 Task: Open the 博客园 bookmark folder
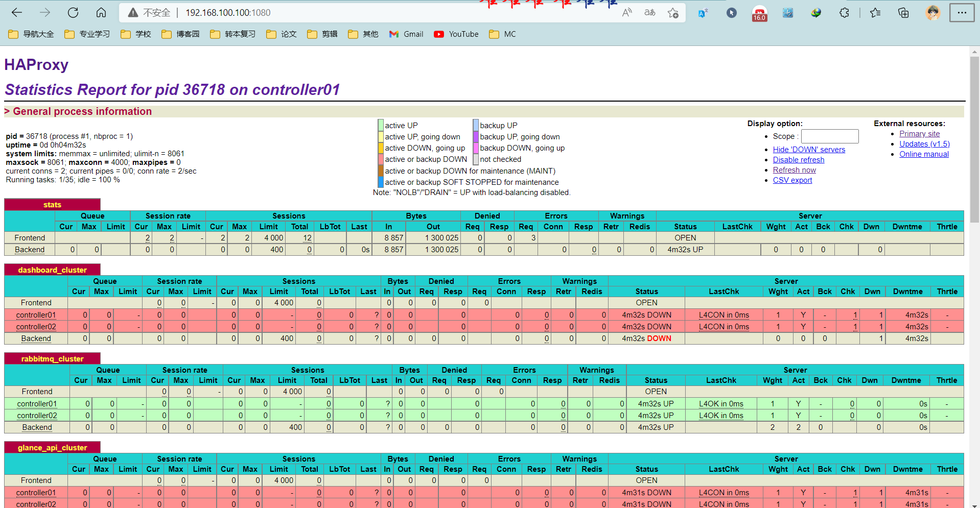[180, 34]
